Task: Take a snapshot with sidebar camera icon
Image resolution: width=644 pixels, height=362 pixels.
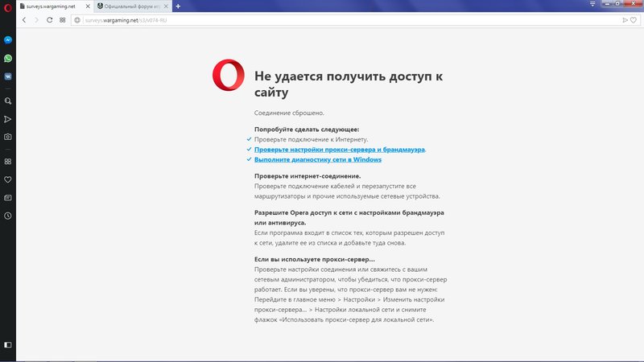Action: tap(7, 137)
